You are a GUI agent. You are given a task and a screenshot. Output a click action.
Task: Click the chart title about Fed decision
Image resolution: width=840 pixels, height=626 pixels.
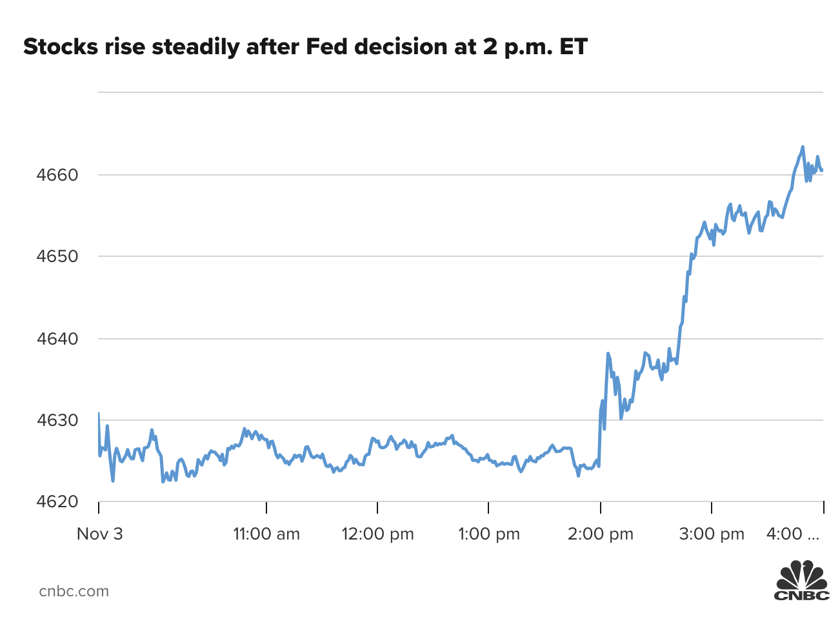(x=305, y=47)
